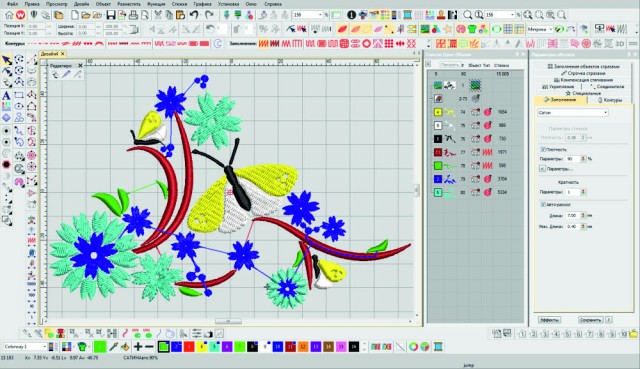640x369 pixels.
Task: Click the scissors Cut icon
Action: (x=158, y=15)
